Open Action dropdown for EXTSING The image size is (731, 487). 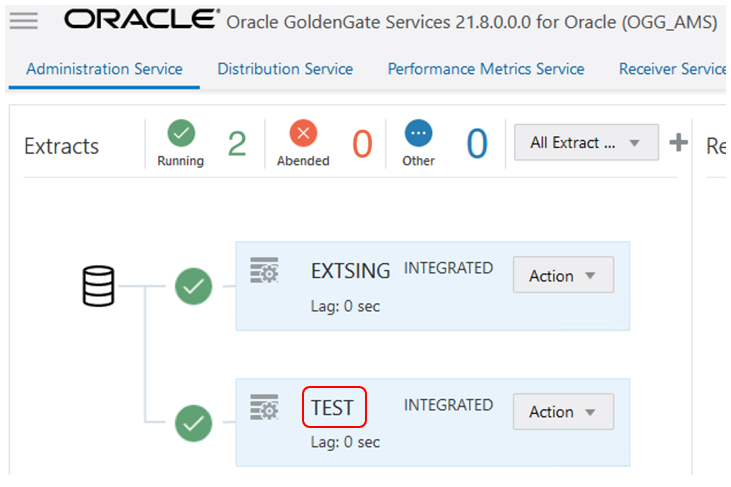click(563, 275)
